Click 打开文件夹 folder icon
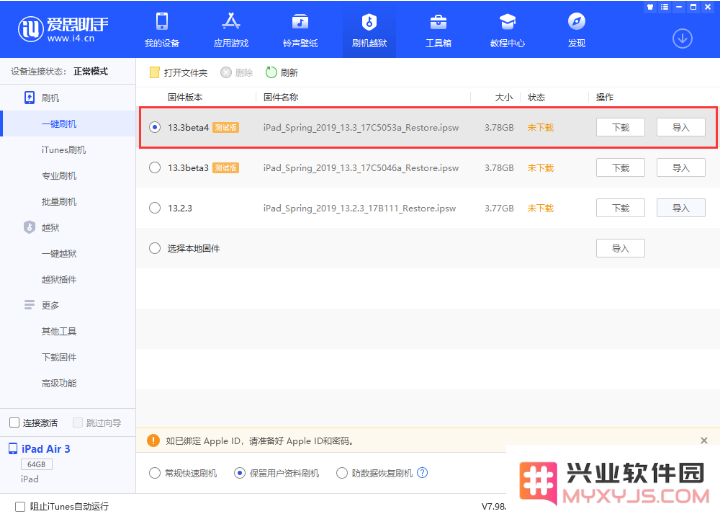This screenshot has height=520, width=722. pyautogui.click(x=155, y=72)
